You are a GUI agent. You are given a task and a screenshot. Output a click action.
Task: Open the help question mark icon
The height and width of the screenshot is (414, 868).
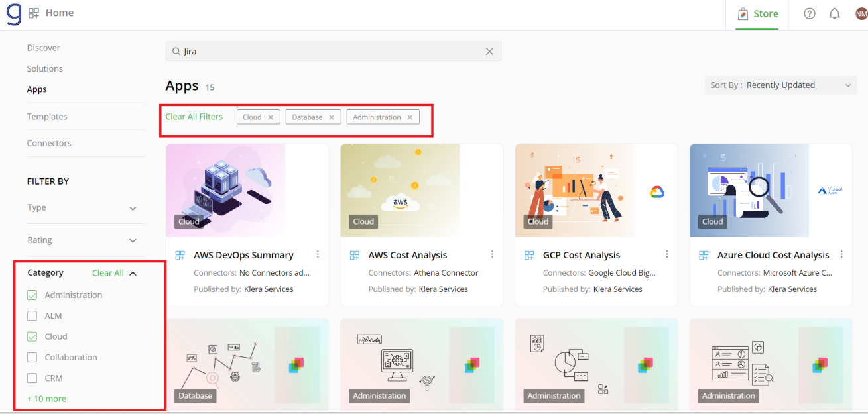(x=810, y=13)
